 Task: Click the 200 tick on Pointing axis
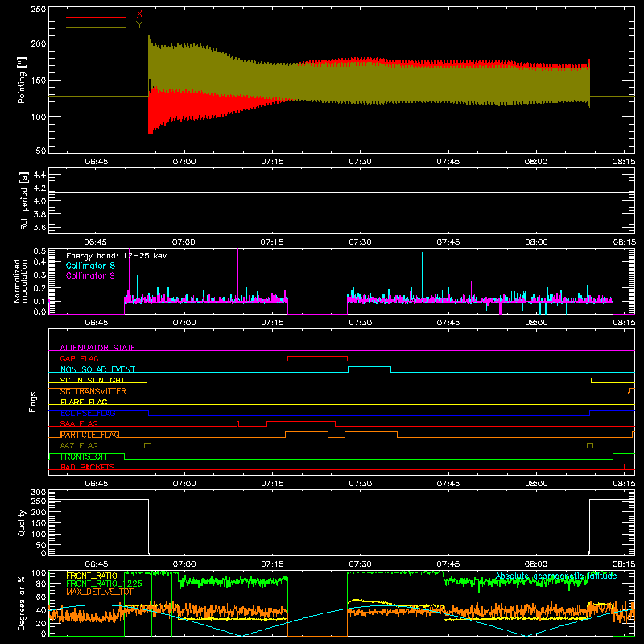pos(39,43)
